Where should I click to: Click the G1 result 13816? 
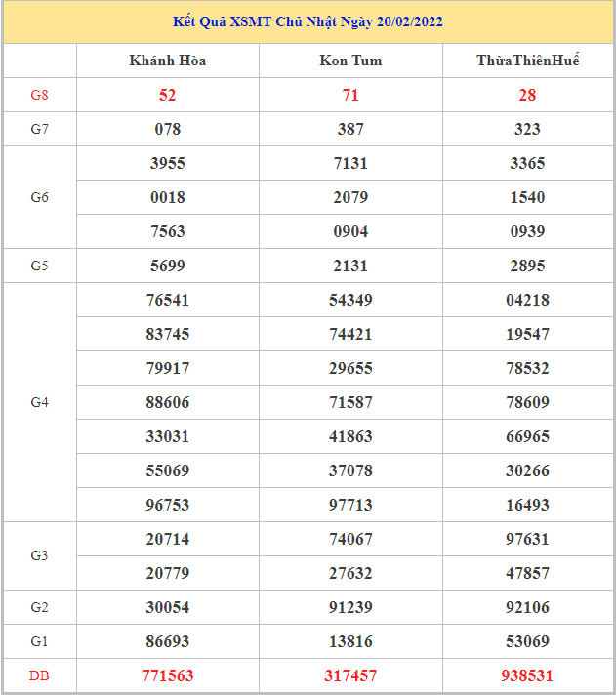point(350,641)
